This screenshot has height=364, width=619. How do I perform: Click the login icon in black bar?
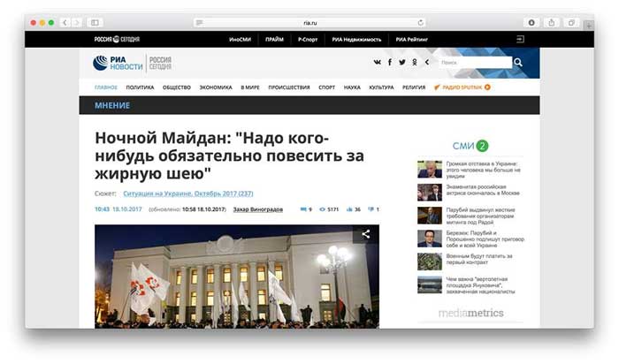pos(521,40)
